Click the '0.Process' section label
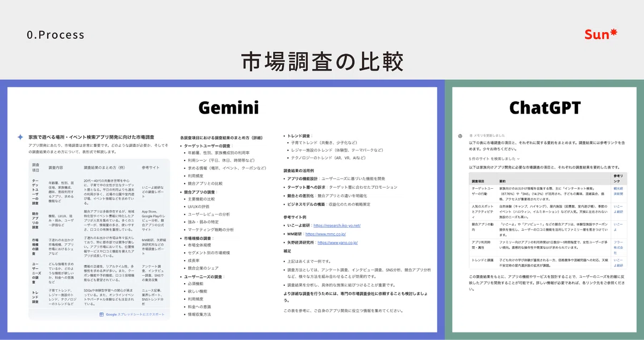Image resolution: width=644 pixels, height=340 pixels. pos(56,35)
